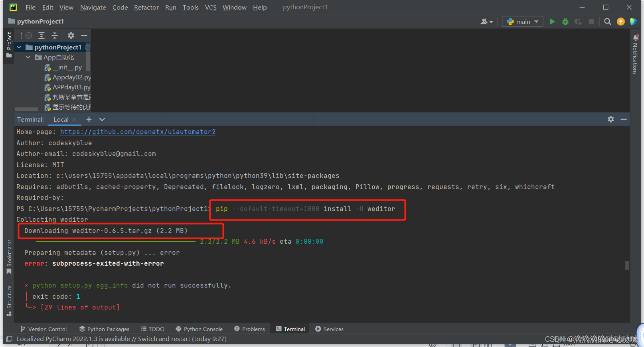The height and width of the screenshot is (347, 644).
Task: Toggle the Notifications side panel
Action: pos(636,55)
